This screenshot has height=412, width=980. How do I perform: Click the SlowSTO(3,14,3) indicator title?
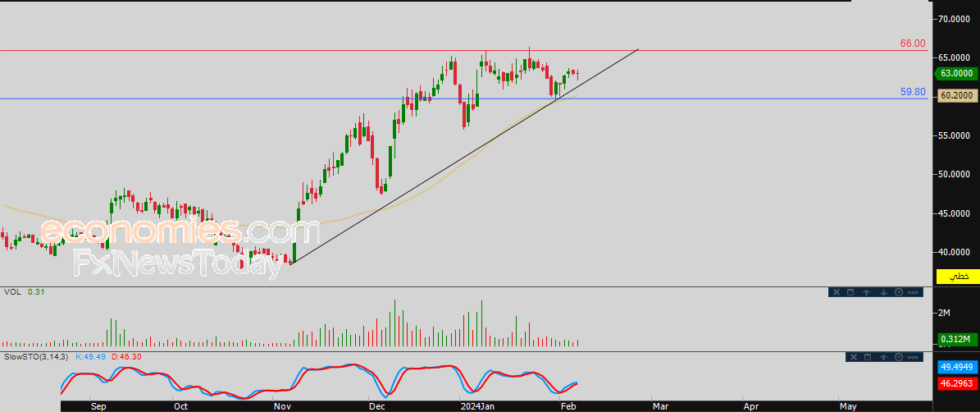[37, 356]
